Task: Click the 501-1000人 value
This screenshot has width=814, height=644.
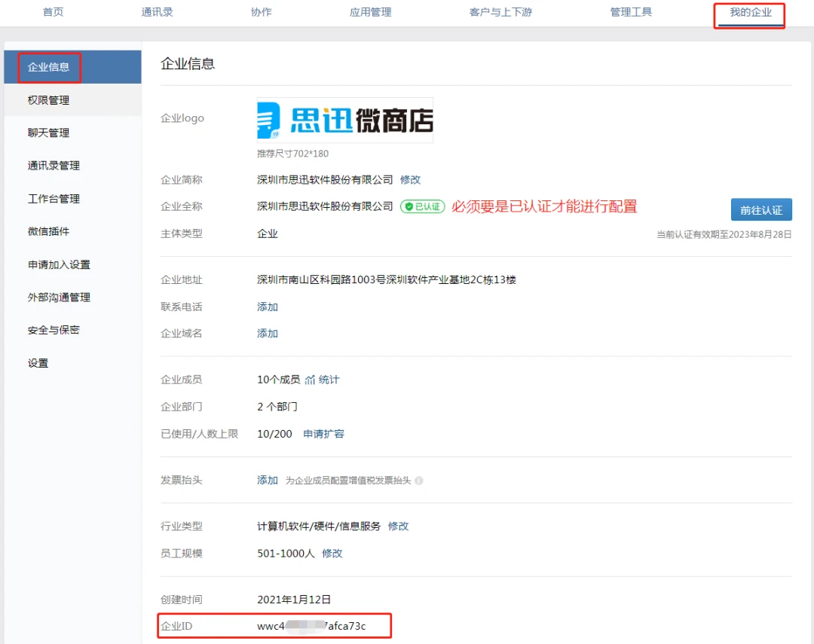Action: coord(286,553)
